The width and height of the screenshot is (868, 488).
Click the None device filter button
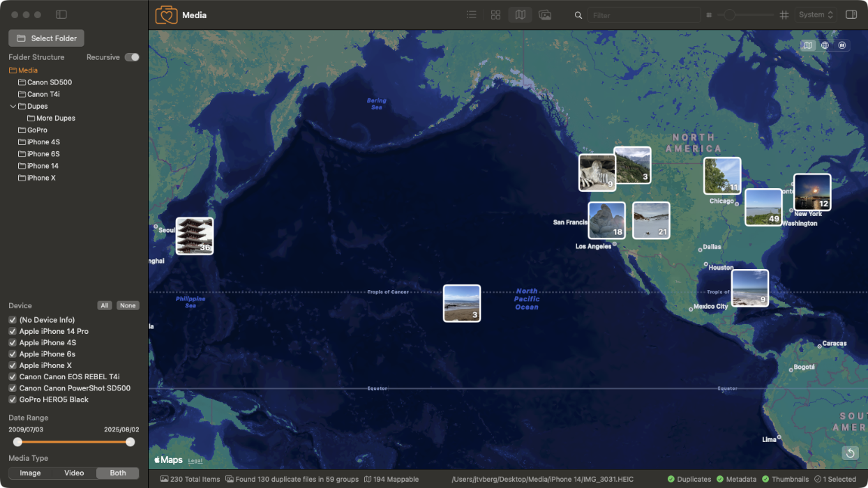click(x=128, y=305)
